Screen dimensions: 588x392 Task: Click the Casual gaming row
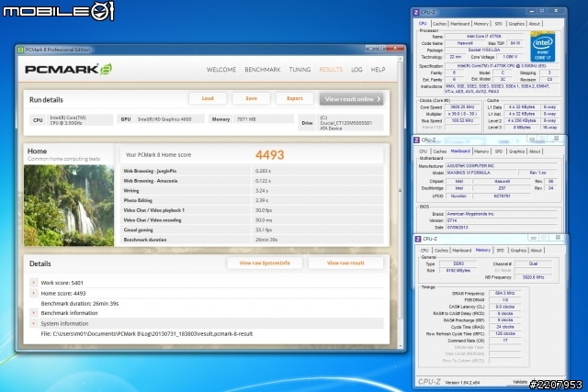[x=252, y=230]
